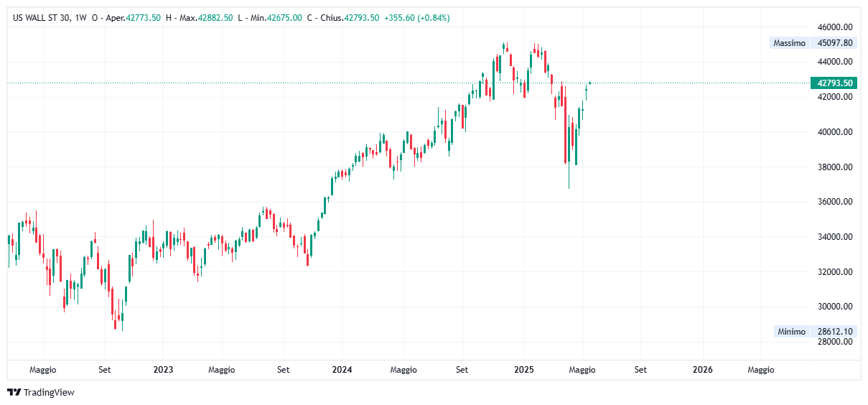868x405 pixels.
Task: Click the 2024 label on time axis
Action: click(x=342, y=370)
